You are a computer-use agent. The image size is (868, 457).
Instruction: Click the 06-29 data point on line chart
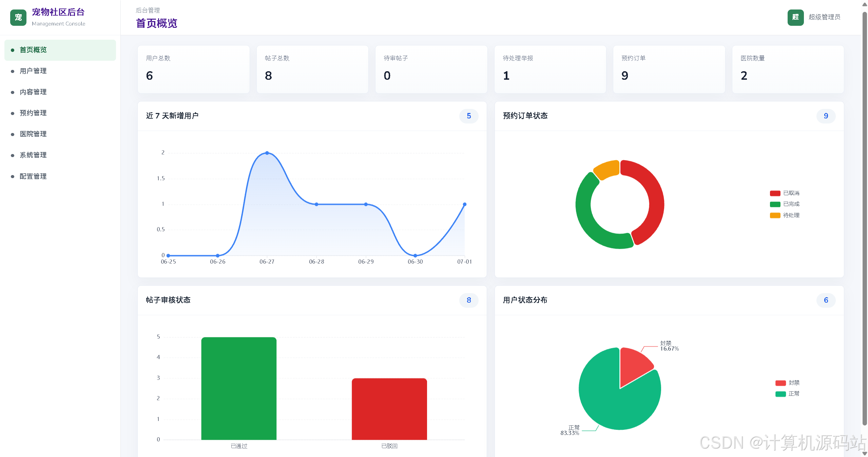tap(366, 204)
